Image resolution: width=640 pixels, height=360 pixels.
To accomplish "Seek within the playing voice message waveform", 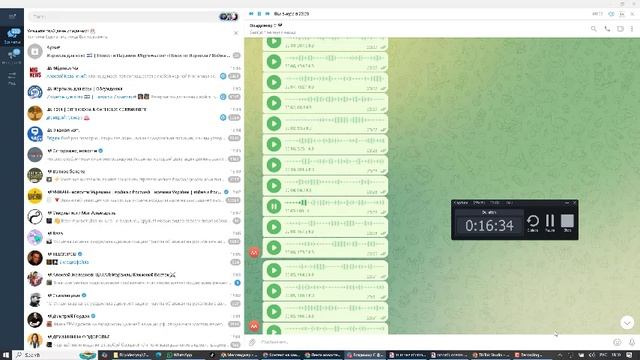I will click(335, 202).
